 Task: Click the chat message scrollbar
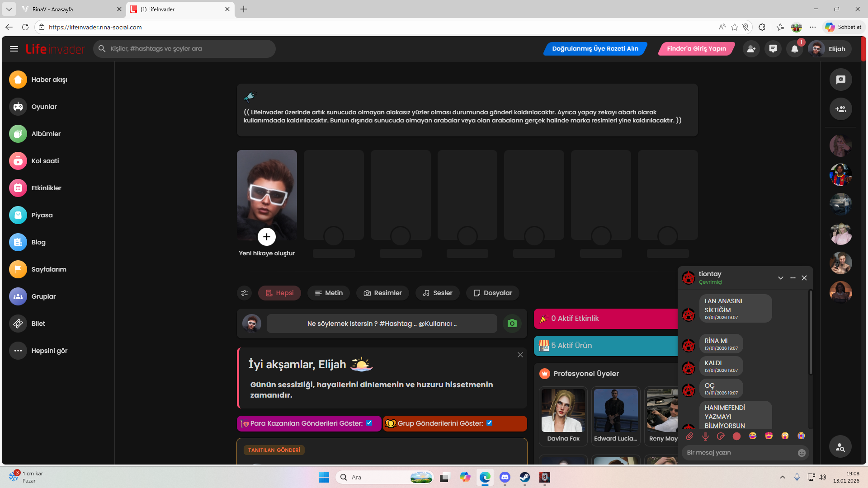pyautogui.click(x=811, y=332)
